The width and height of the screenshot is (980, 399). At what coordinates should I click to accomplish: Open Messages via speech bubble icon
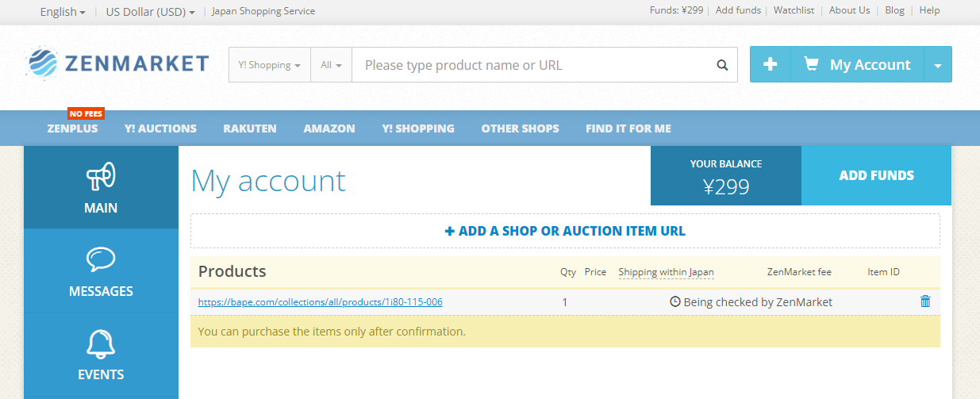click(x=101, y=259)
